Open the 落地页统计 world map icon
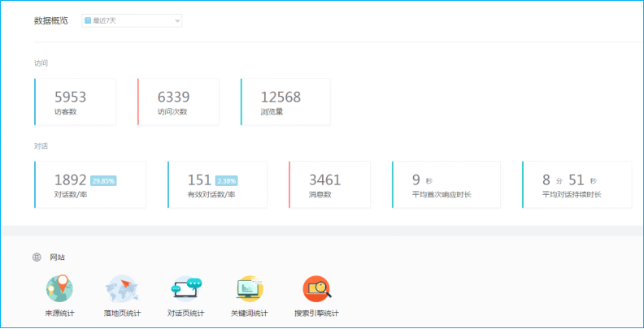Image resolution: width=644 pixels, height=329 pixels. coord(123,289)
